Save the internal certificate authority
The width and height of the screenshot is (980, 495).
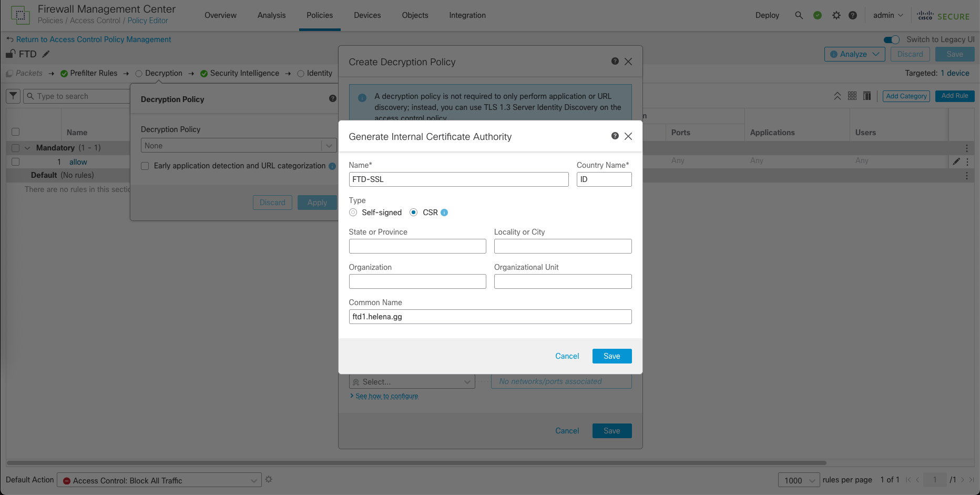611,356
